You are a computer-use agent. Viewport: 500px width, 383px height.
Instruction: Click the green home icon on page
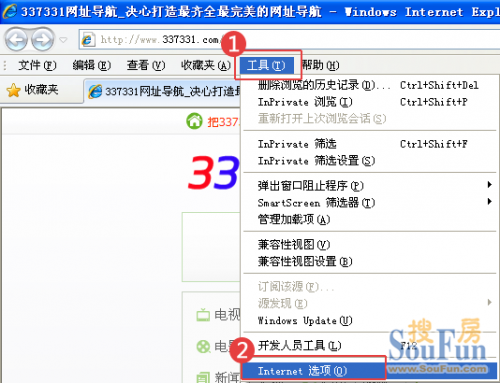pos(194,121)
